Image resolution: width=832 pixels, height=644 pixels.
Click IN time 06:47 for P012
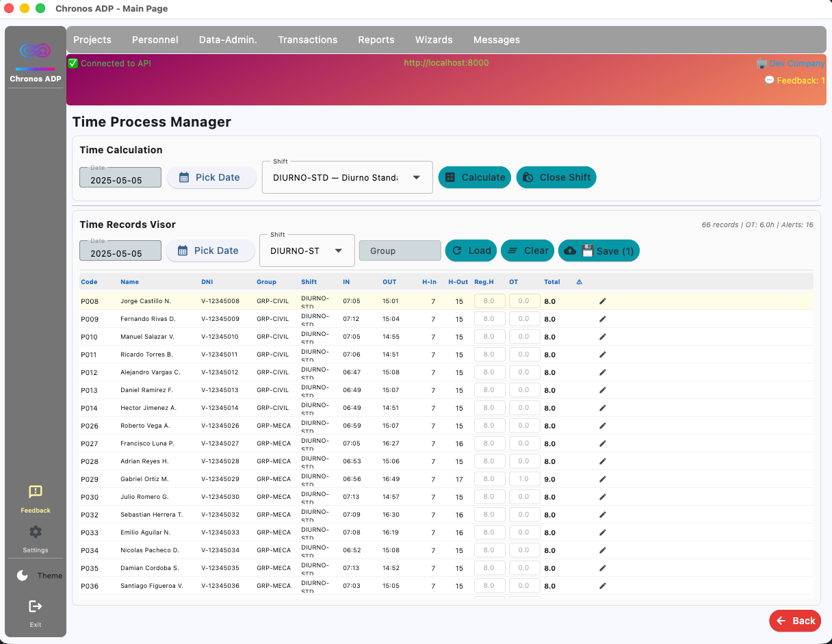[x=352, y=372]
